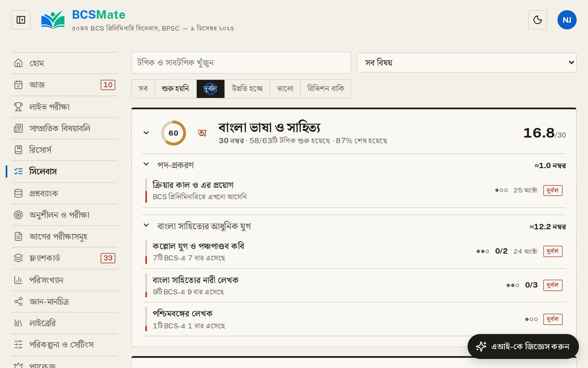Open আগের পরীক্ষাসমূহ from the sidebar

pyautogui.click(x=64, y=236)
